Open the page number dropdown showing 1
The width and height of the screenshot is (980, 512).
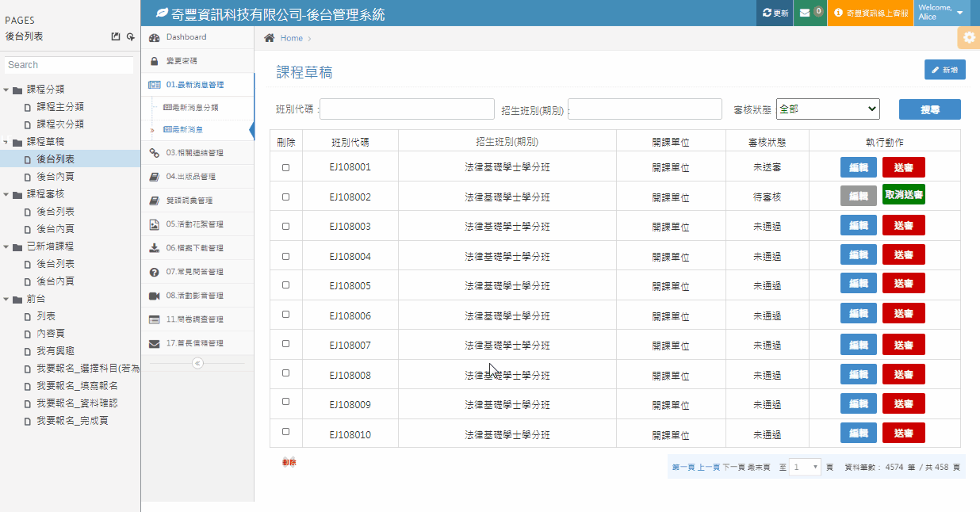coord(806,467)
